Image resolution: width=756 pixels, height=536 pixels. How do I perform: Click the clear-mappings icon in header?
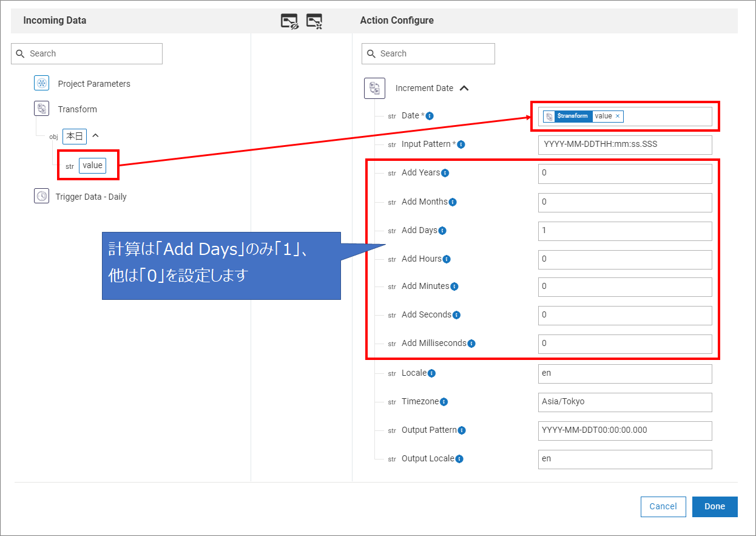coord(314,21)
